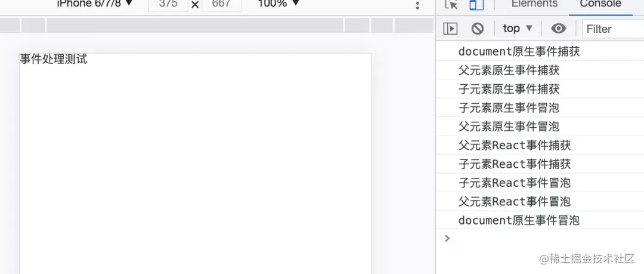This screenshot has height=274, width=644.
Task: Open iPhone 6/7/8 device dropdown
Action: tap(95, 4)
